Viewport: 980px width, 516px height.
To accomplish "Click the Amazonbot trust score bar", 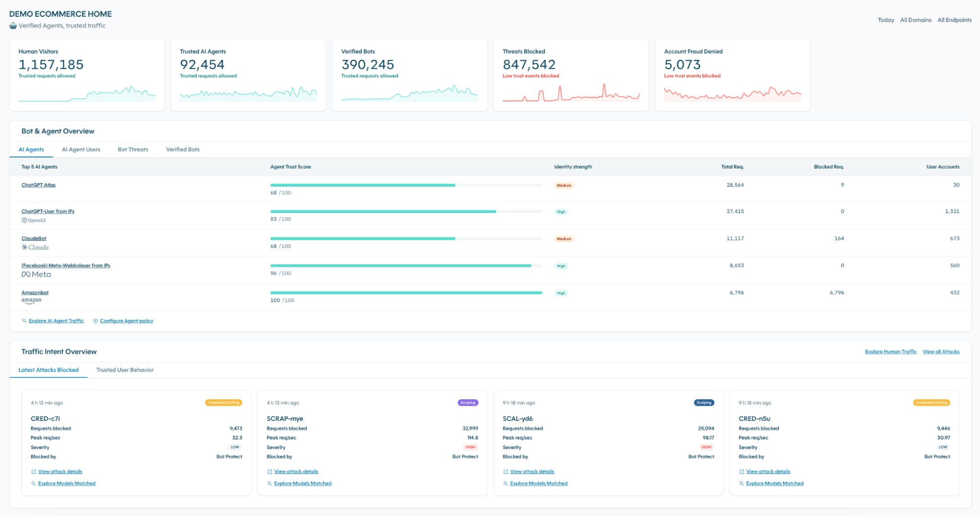I will [406, 293].
